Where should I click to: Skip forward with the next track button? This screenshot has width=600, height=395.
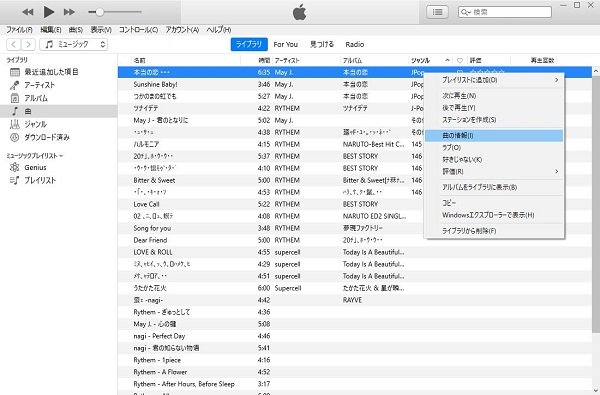pyautogui.click(x=69, y=12)
